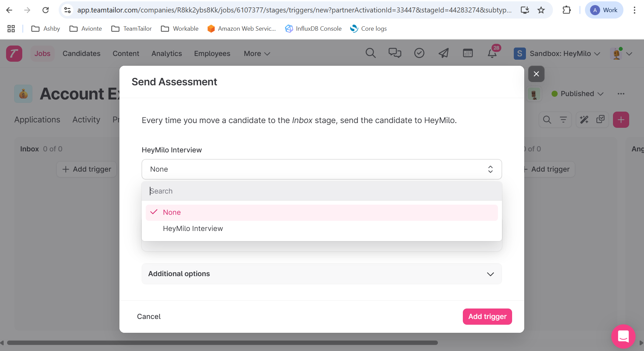Open the Sandbox: HeyMilo company switcher
This screenshot has height=351, width=644.
[x=557, y=54]
